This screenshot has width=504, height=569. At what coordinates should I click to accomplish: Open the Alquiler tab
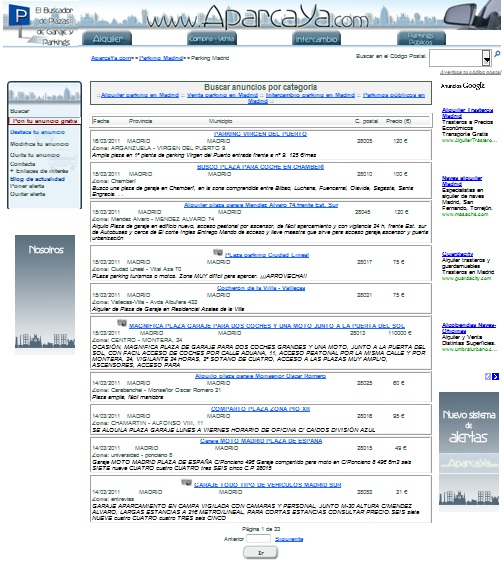click(x=107, y=38)
